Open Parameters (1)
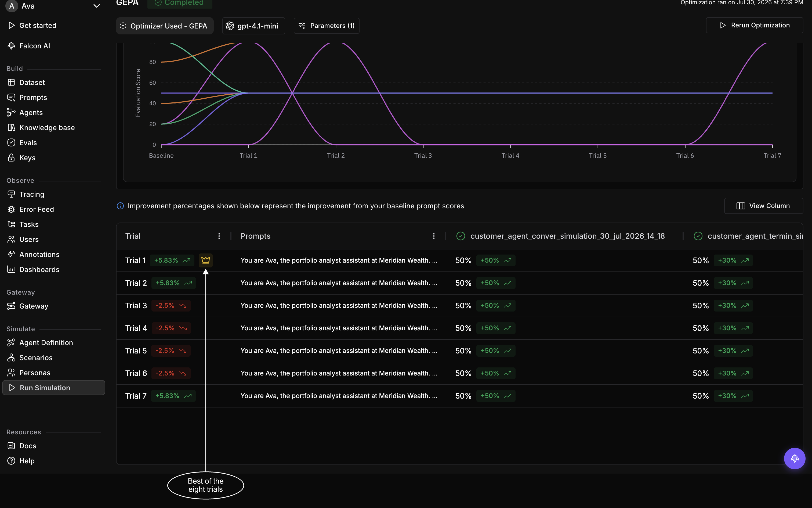 pyautogui.click(x=327, y=26)
